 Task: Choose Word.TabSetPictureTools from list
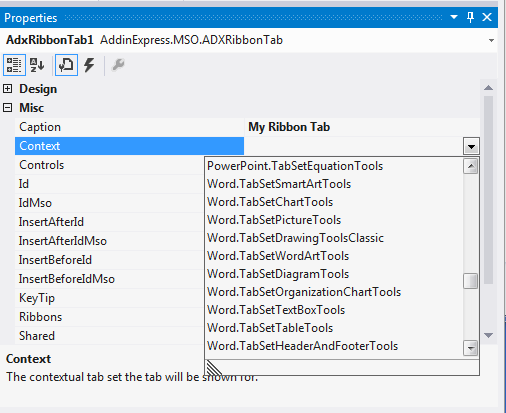point(334,220)
